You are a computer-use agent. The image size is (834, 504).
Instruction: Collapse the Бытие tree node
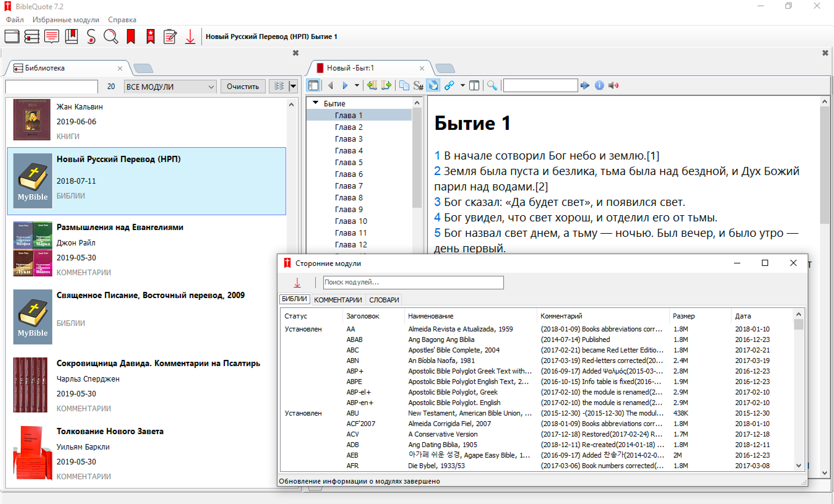316,103
